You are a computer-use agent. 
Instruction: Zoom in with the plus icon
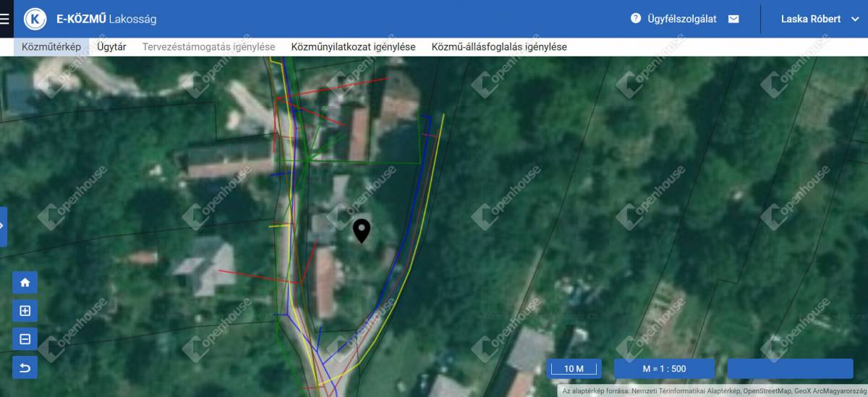coord(25,311)
